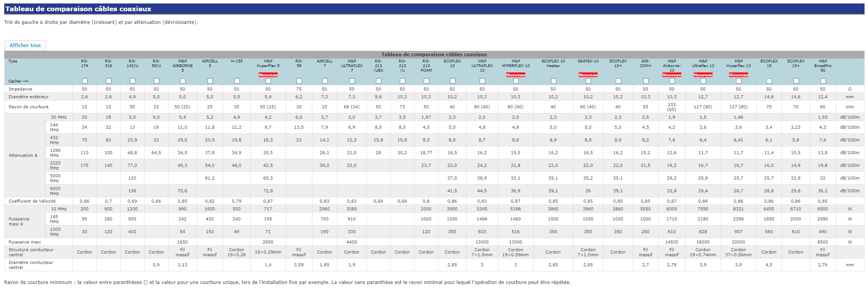Click the Diamètre conducteur central label
The width and height of the screenshot is (868, 289).
[31, 265]
